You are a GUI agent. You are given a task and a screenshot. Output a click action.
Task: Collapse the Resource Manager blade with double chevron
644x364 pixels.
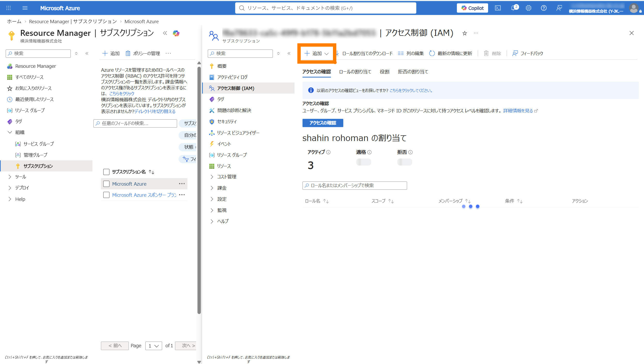coord(165,33)
